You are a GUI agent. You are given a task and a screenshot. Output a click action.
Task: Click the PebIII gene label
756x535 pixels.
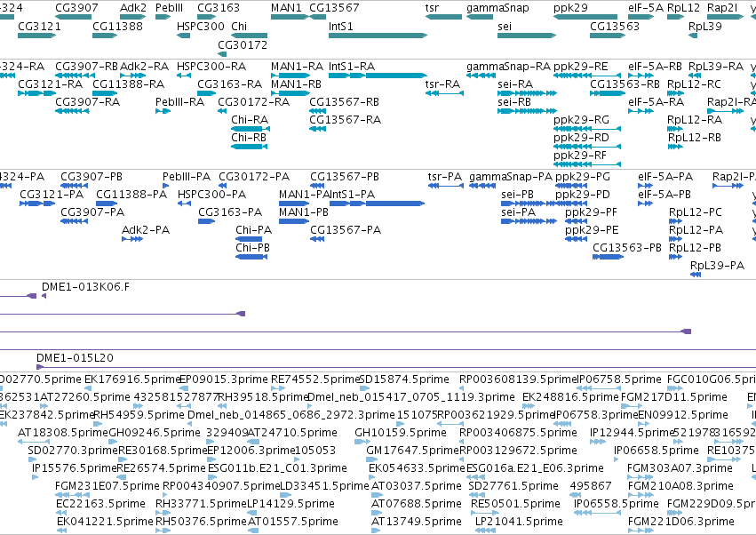(x=169, y=8)
